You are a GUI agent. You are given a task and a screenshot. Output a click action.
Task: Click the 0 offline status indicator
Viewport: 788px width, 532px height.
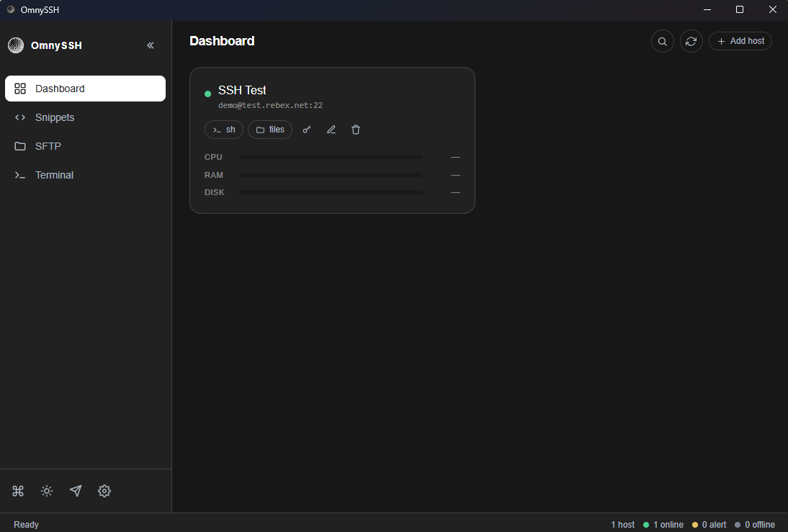point(755,525)
